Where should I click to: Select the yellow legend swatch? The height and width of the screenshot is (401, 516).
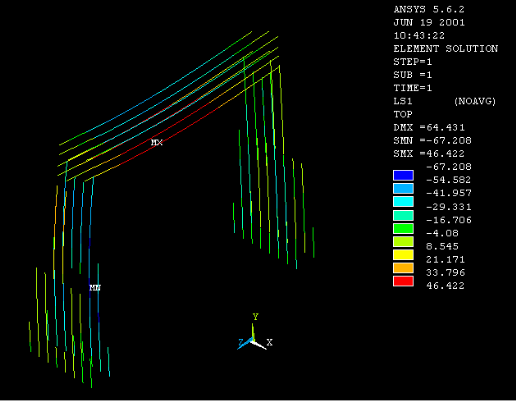[x=403, y=255]
